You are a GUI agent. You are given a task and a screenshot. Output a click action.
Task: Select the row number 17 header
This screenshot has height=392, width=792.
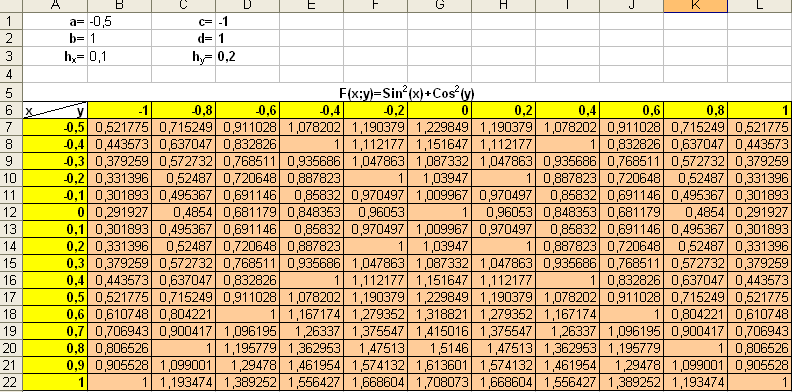[11, 297]
